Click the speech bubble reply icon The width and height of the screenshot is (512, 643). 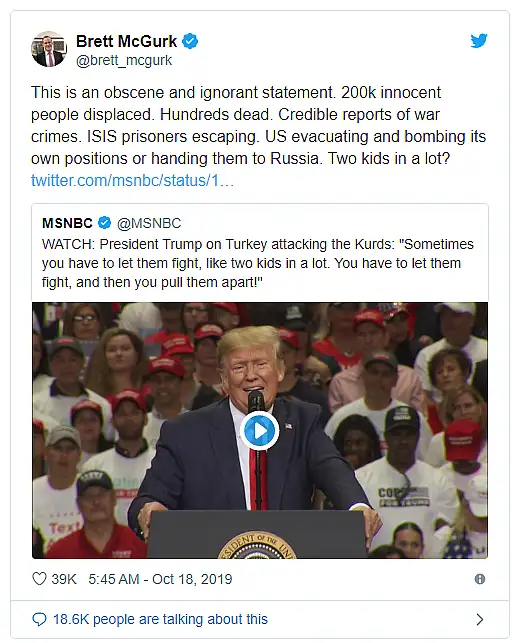[39, 619]
